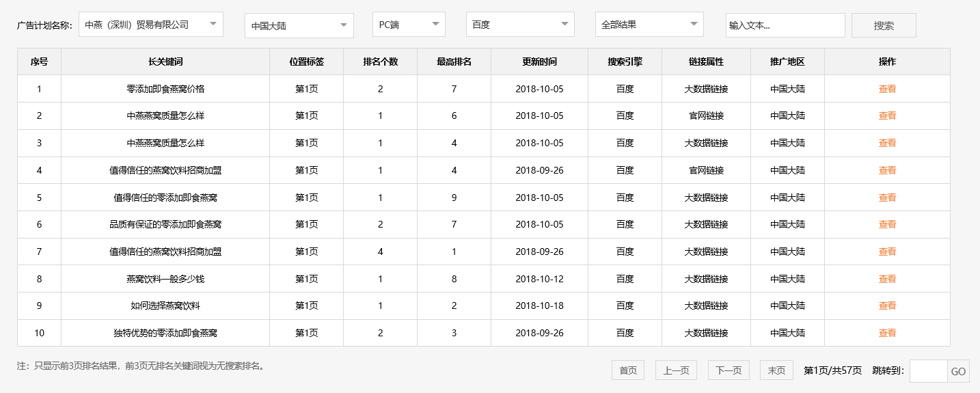Click the 上一页 previous page button

(676, 370)
